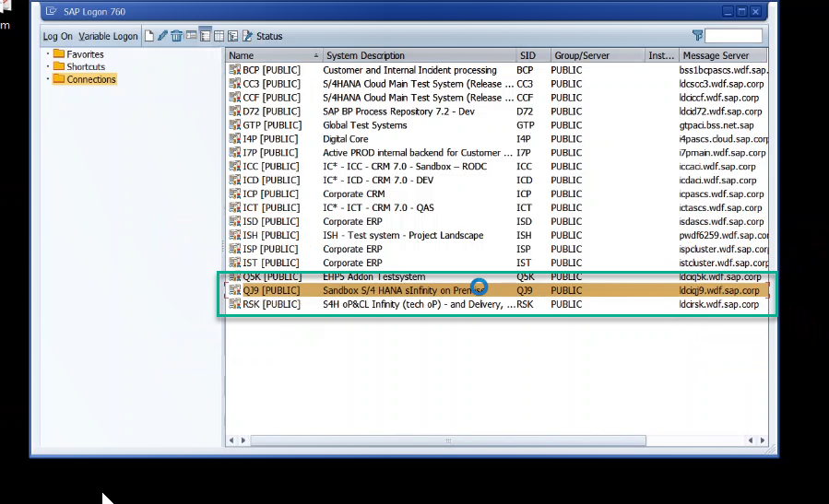Image resolution: width=829 pixels, height=504 pixels.
Task: Click the Variable Logon button
Action: coord(108,36)
